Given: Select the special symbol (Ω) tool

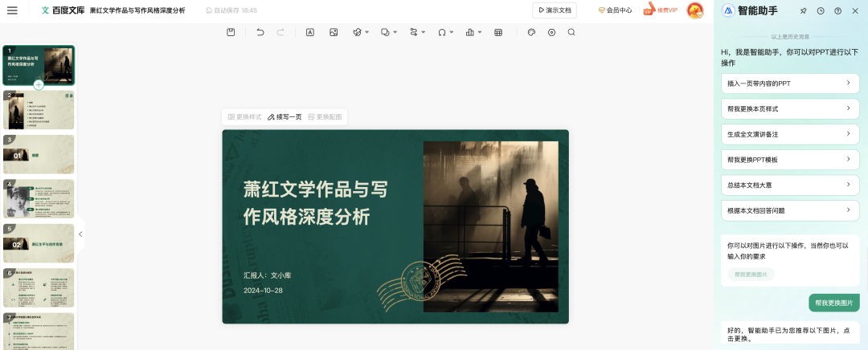Looking at the screenshot, I should [x=442, y=33].
